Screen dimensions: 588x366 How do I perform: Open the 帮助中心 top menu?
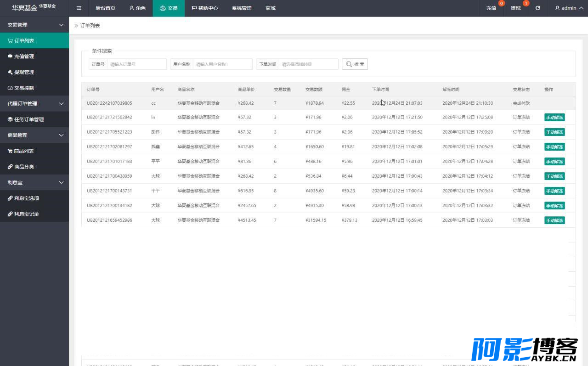pyautogui.click(x=205, y=8)
